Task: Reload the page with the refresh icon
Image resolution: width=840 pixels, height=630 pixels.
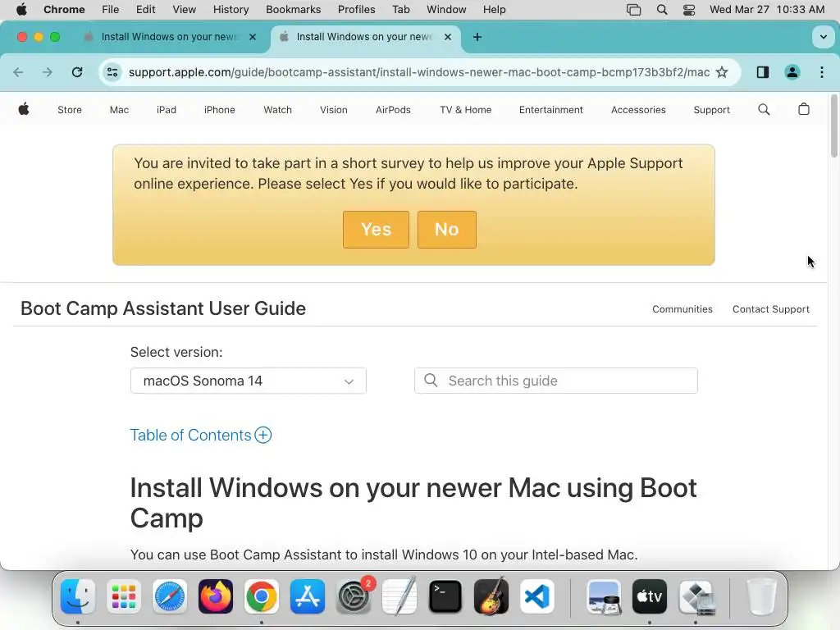Action: [x=77, y=72]
